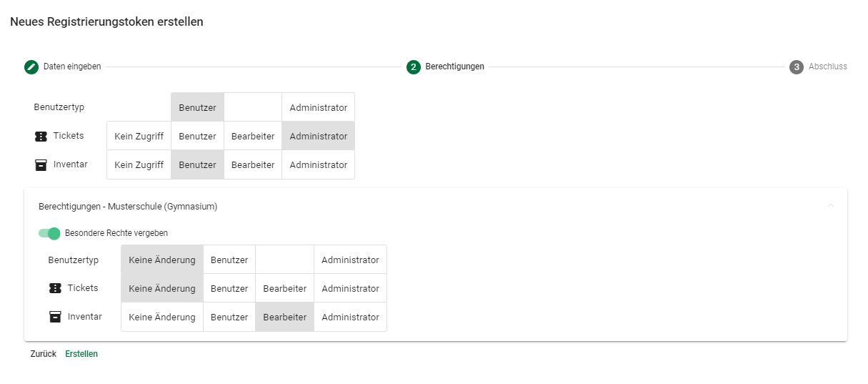Viewport: 868px width, 384px height.
Task: Set Musterschule Benutzertyp to Benutzer
Action: (x=229, y=260)
